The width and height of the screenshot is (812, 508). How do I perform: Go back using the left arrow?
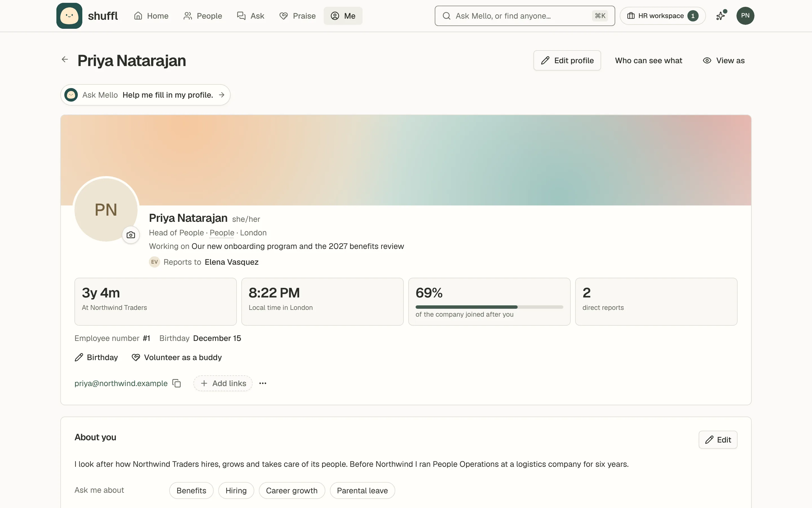point(65,60)
